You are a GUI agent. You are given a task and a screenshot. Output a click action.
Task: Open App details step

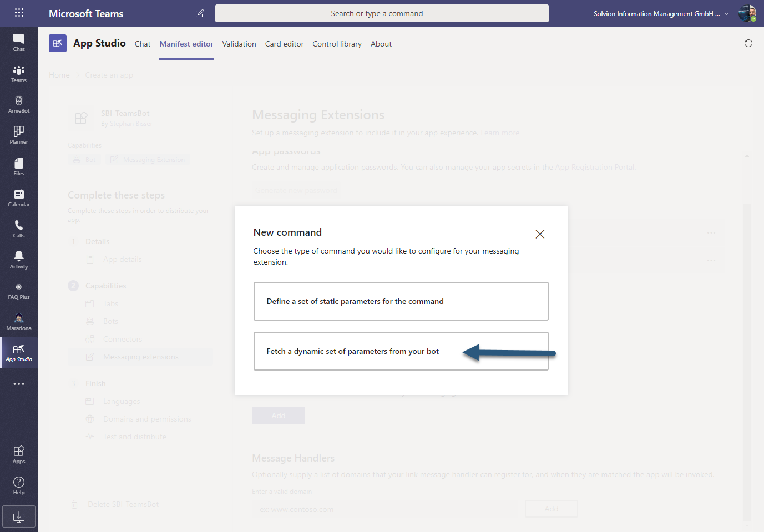122,259
